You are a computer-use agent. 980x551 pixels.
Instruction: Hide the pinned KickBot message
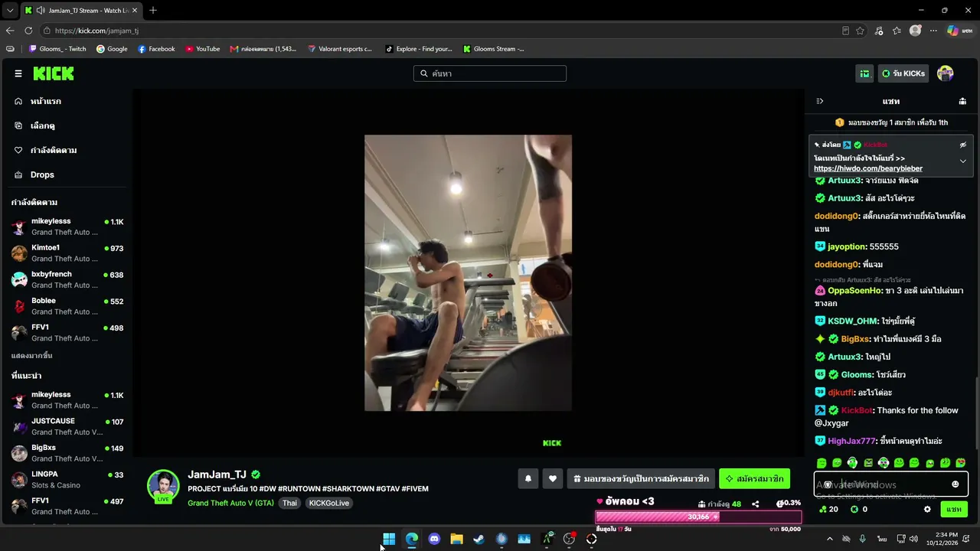(x=963, y=145)
